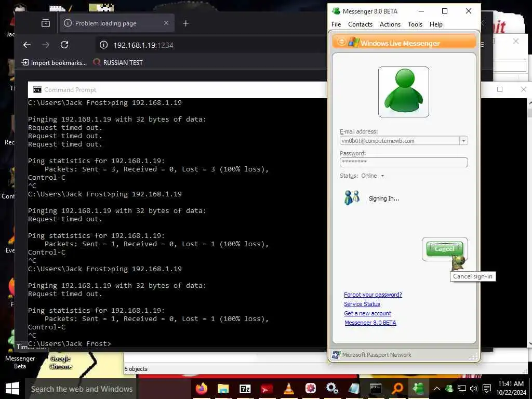Click the site info icon in address bar

pos(104,45)
